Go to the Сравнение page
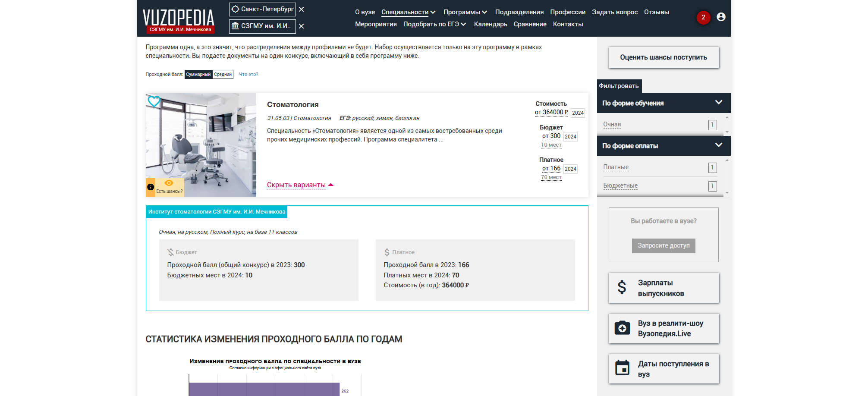 530,24
